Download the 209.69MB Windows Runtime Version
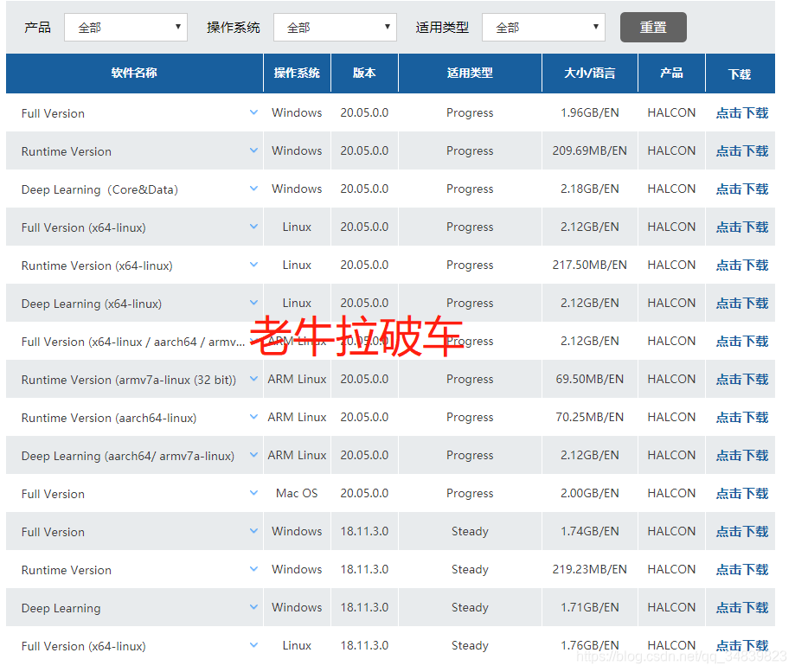This screenshot has width=795, height=672. pyautogui.click(x=741, y=151)
